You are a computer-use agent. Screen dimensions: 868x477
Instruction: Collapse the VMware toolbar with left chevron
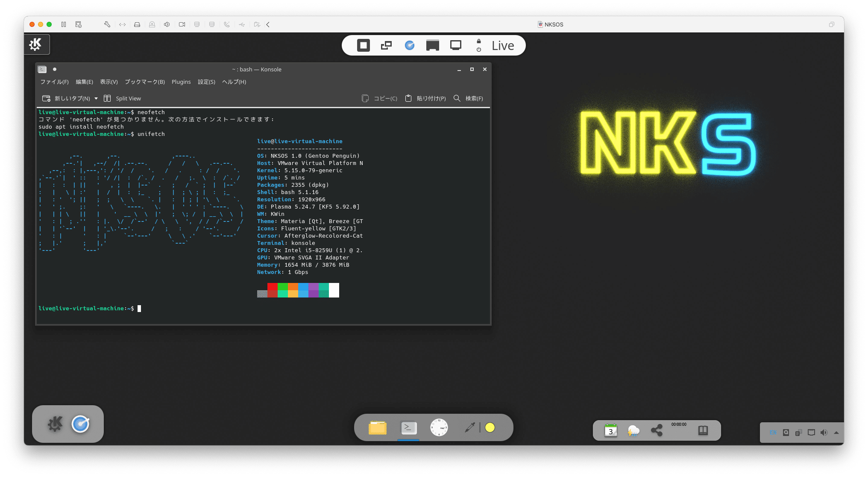[x=268, y=24]
